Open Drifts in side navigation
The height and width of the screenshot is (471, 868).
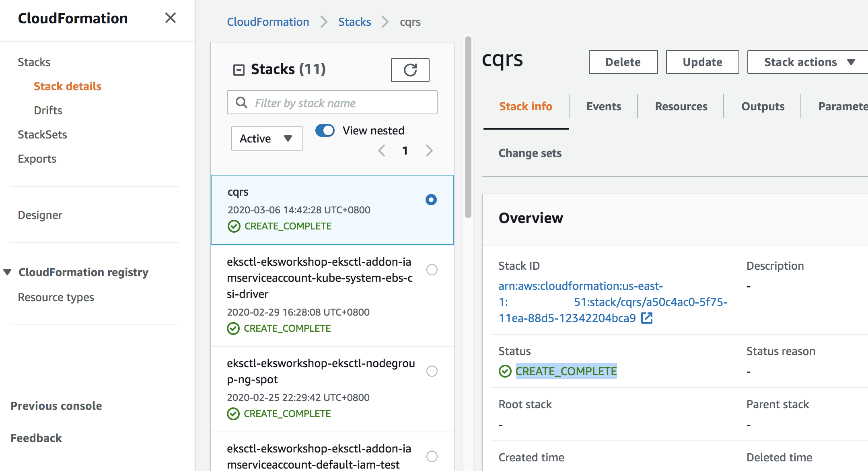click(48, 110)
